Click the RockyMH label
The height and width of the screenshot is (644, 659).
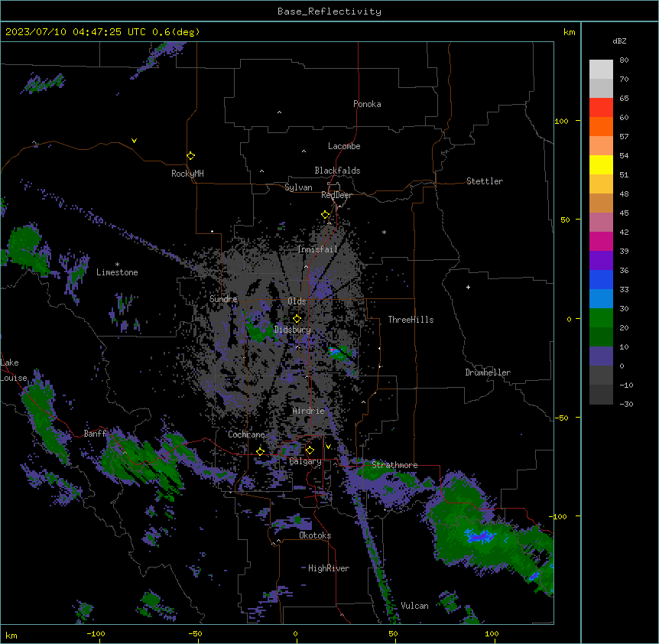187,174
